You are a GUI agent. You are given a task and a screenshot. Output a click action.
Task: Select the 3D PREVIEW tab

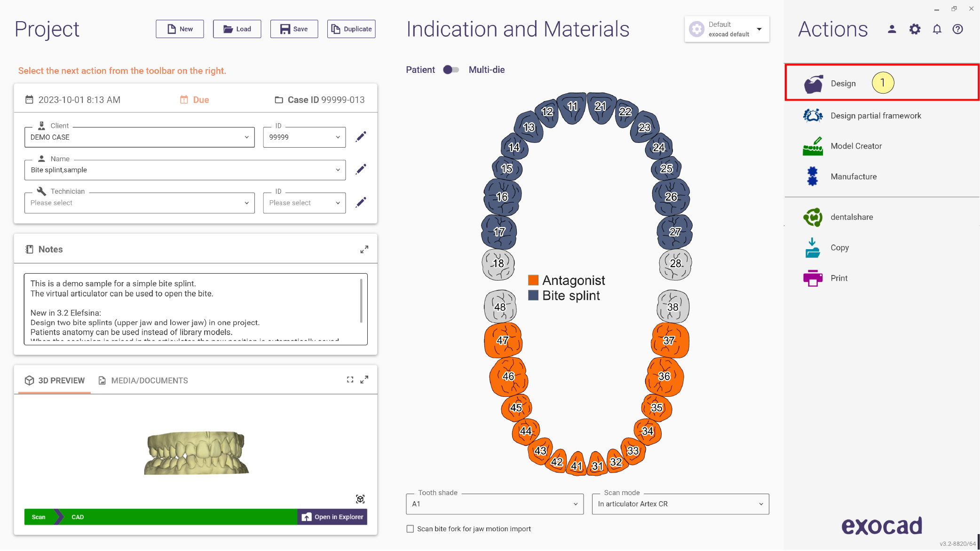(x=55, y=381)
